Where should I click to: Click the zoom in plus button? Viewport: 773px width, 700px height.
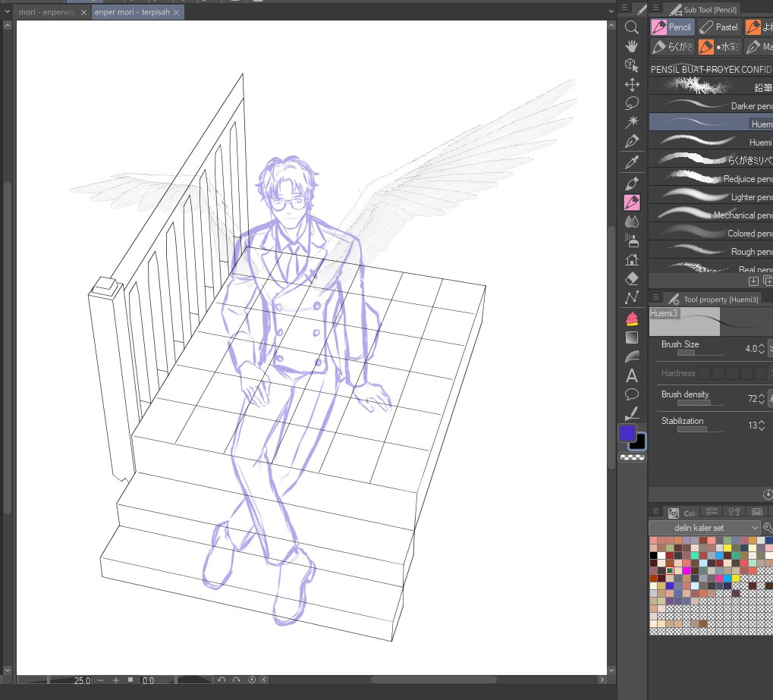pyautogui.click(x=116, y=680)
